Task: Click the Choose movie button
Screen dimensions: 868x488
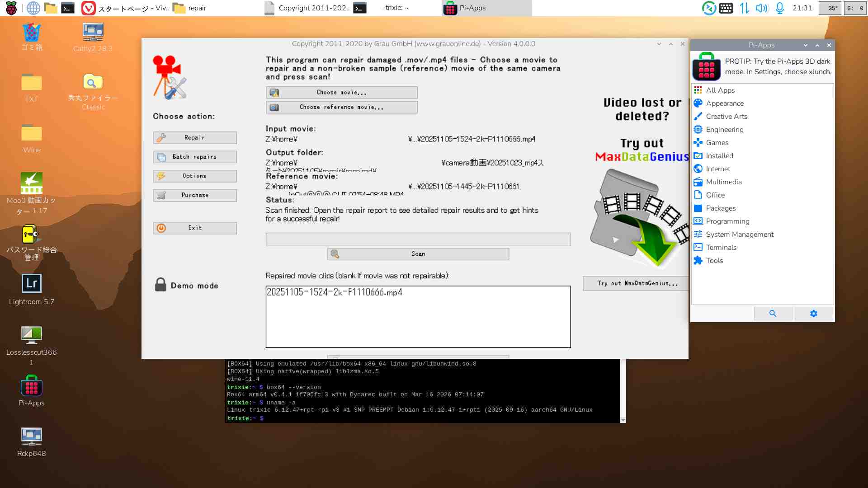Action: (x=341, y=93)
